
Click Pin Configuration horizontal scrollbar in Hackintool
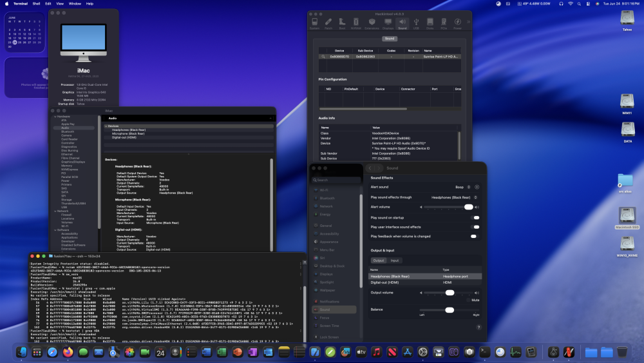[x=363, y=109]
